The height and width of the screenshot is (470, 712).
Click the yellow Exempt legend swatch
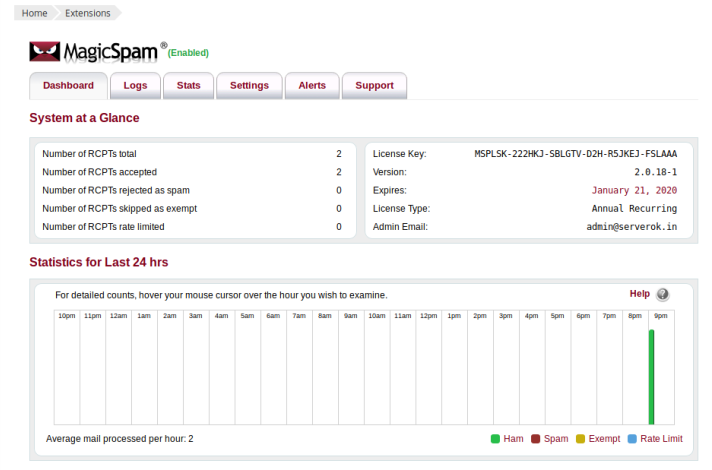click(580, 439)
